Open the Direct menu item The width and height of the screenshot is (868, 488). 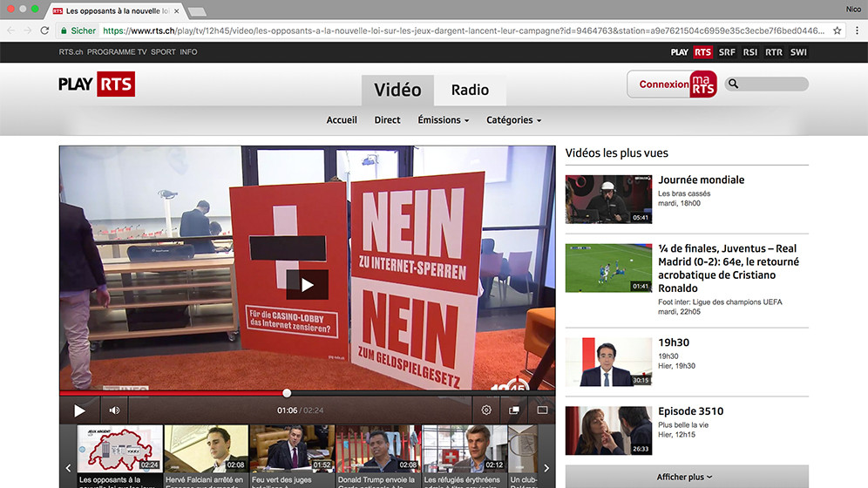pos(387,120)
